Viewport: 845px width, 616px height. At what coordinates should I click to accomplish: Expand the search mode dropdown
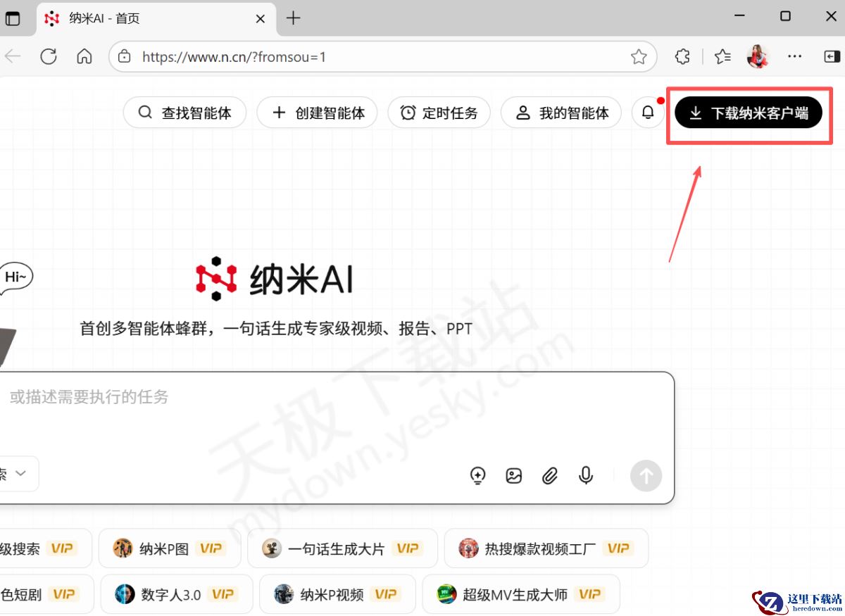(18, 474)
